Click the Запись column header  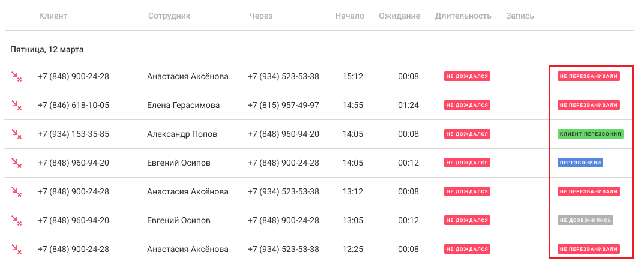520,16
